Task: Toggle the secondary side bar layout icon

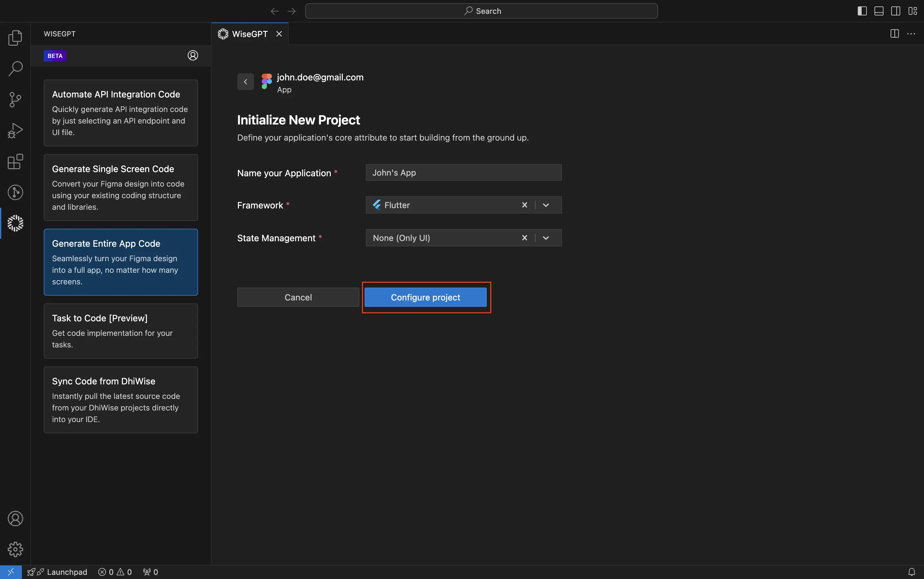Action: [x=896, y=11]
